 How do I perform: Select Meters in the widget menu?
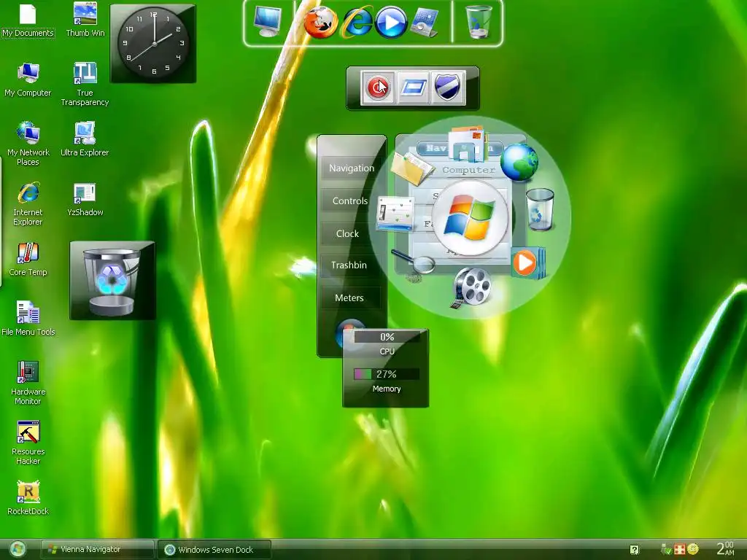coord(349,298)
